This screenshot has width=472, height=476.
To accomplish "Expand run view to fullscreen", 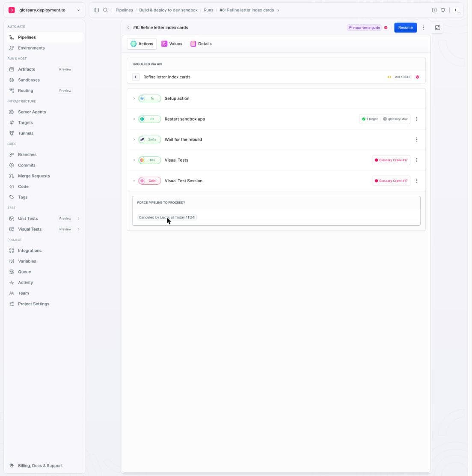I will [x=437, y=28].
